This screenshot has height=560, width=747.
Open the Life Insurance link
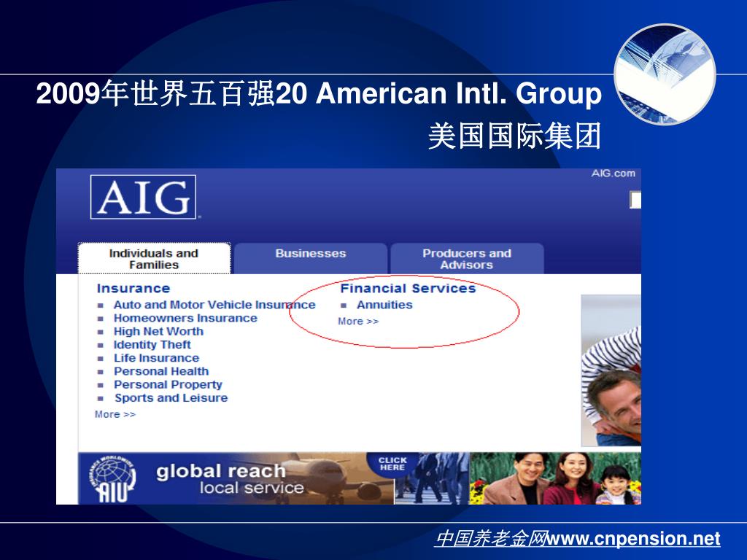pyautogui.click(x=156, y=358)
